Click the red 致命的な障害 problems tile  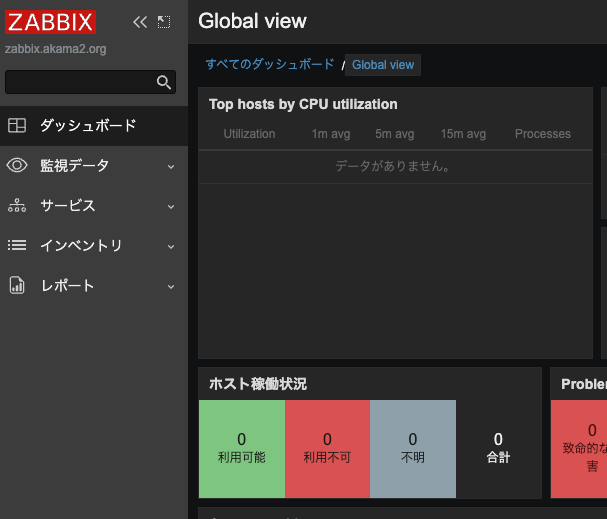579,449
